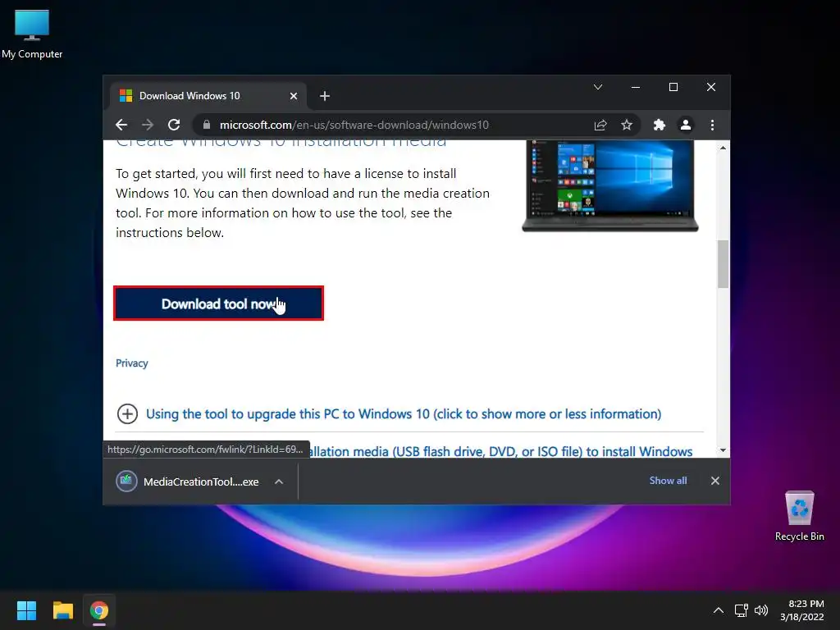Open Chrome's three-dot menu

(x=712, y=125)
